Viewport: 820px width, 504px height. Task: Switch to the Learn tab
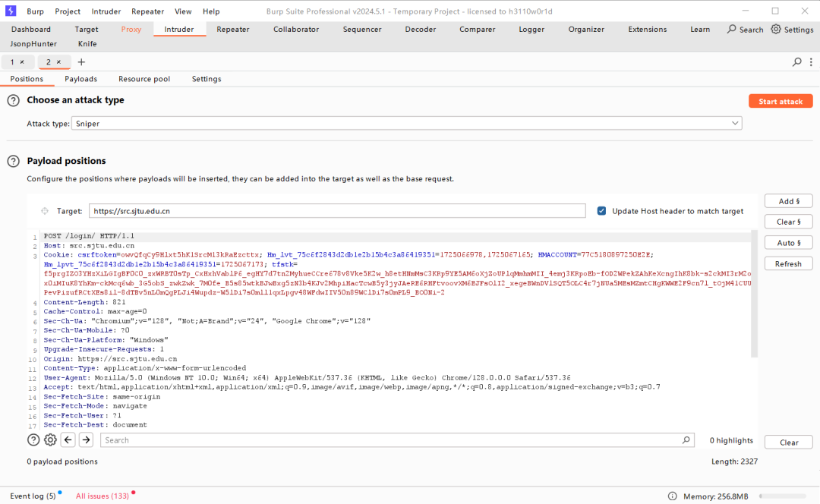pos(700,30)
